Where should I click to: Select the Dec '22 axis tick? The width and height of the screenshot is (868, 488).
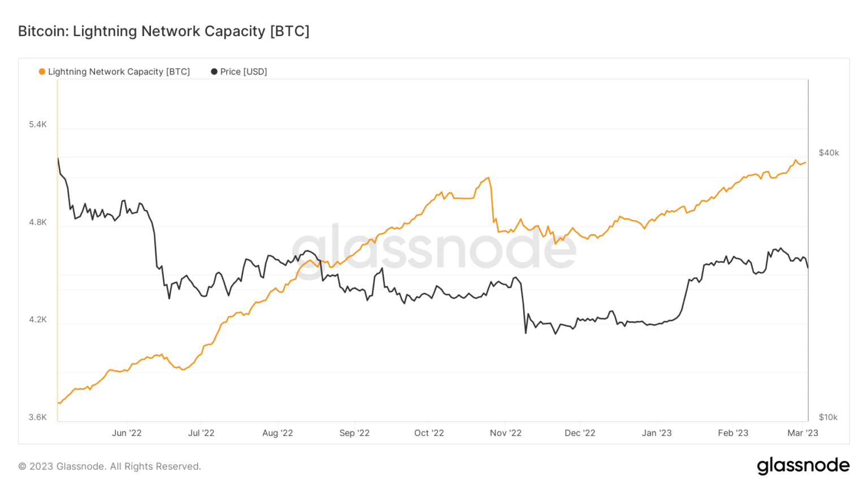tap(580, 433)
